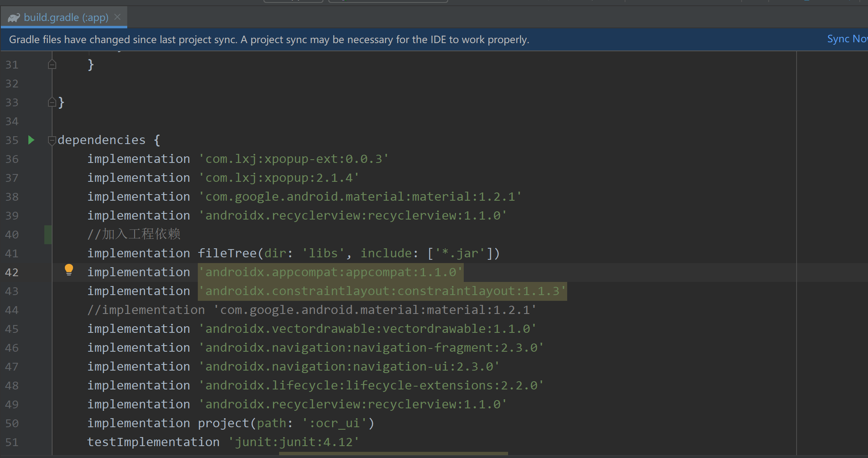Click highlighted constraintlayout dependency string
This screenshot has width=868, height=458.
(382, 291)
